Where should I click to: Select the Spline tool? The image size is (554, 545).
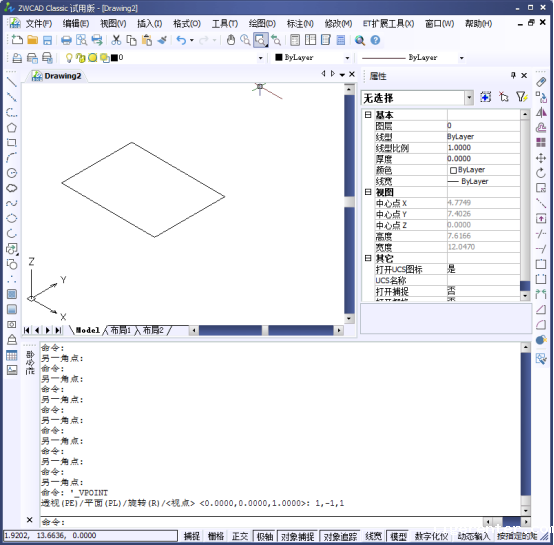click(x=12, y=203)
